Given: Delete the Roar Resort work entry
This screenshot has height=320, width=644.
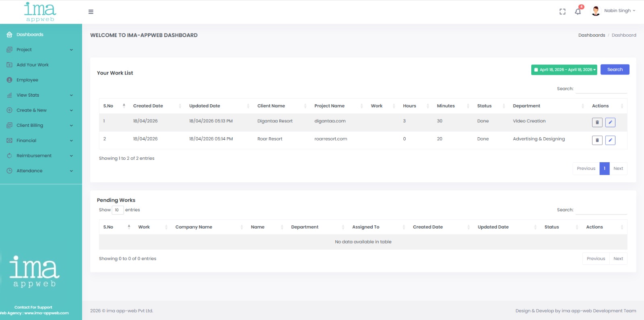Looking at the screenshot, I should pos(597,140).
